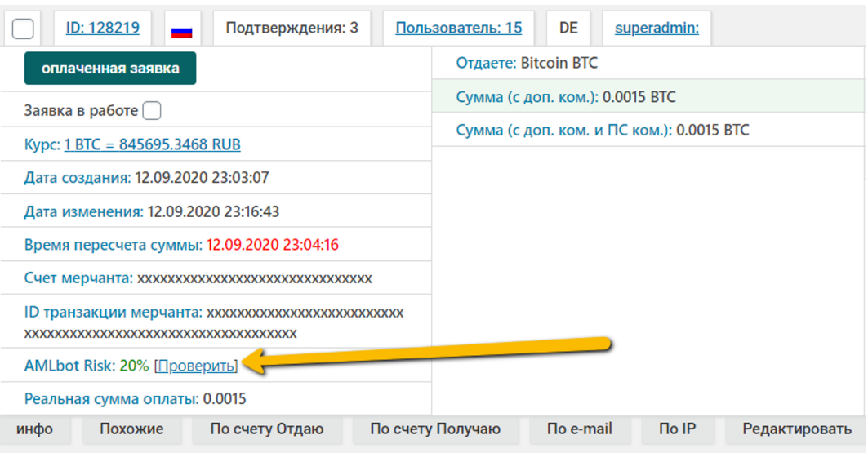Filter orders 'По e-mail'

point(579,429)
